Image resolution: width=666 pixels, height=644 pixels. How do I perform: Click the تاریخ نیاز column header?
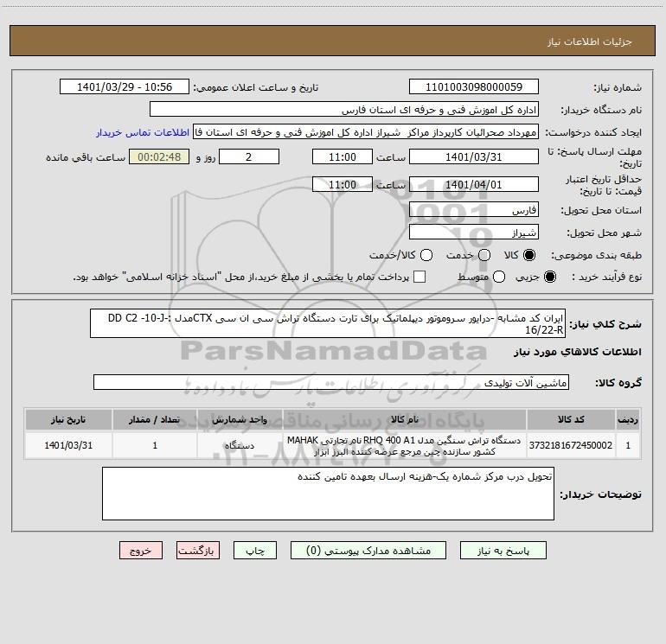pos(68,419)
